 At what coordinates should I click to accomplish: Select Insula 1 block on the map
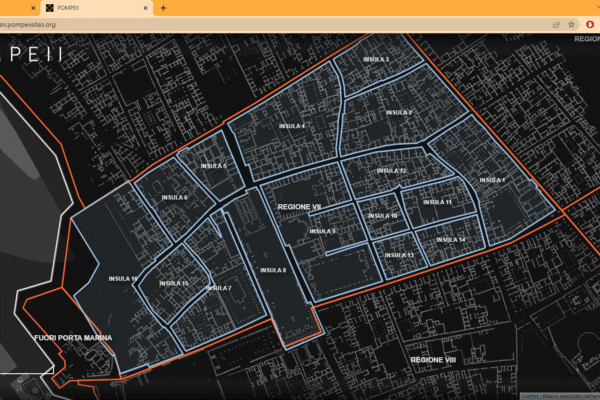[492, 180]
